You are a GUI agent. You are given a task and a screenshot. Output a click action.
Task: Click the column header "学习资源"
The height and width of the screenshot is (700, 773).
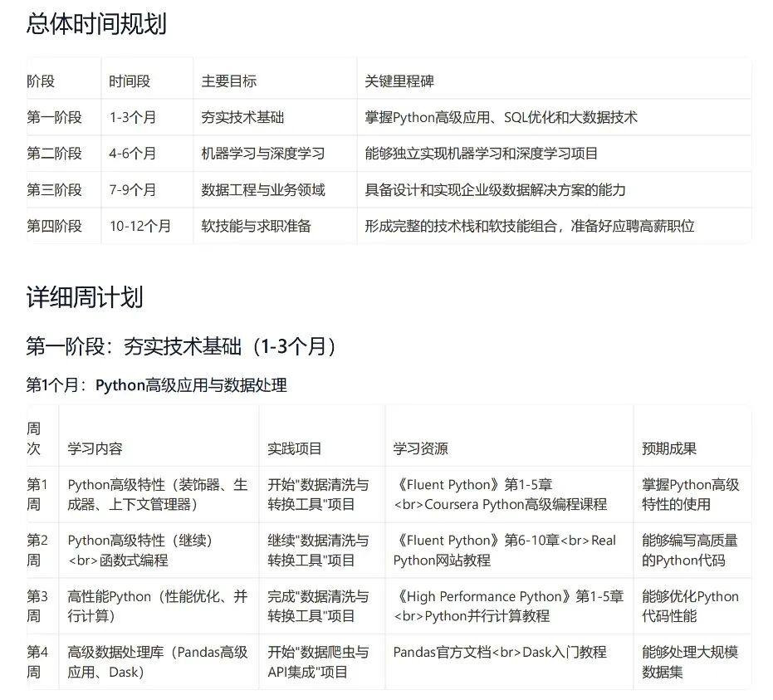pyautogui.click(x=420, y=448)
